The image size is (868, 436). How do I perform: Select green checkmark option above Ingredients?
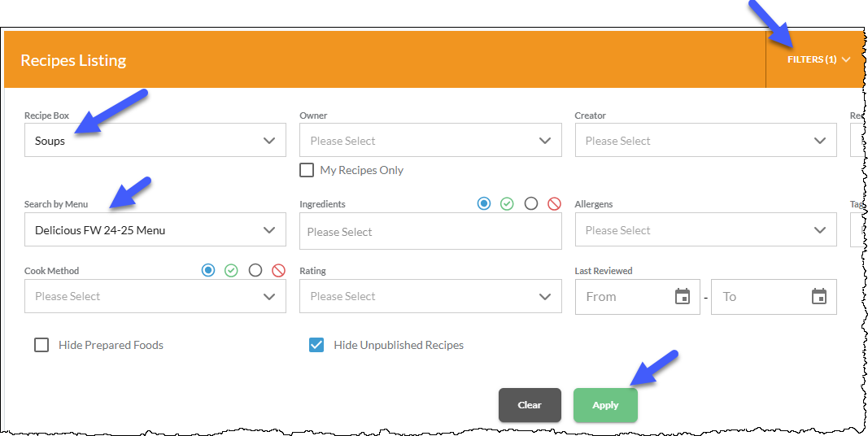(x=507, y=203)
